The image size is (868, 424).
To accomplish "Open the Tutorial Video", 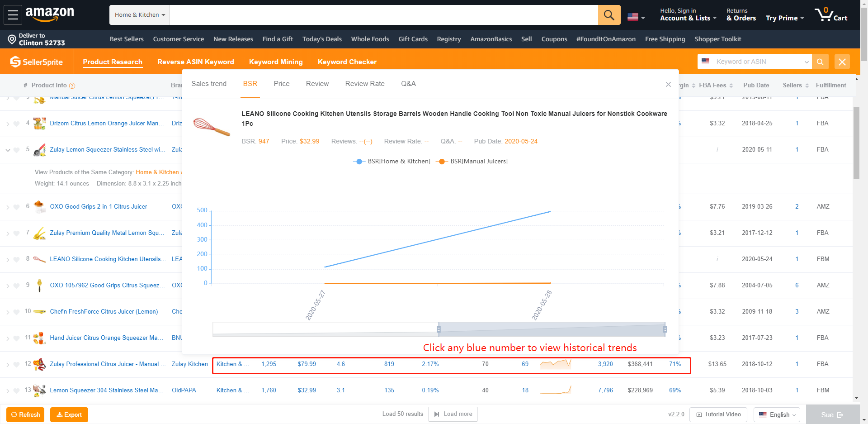I will [718, 414].
